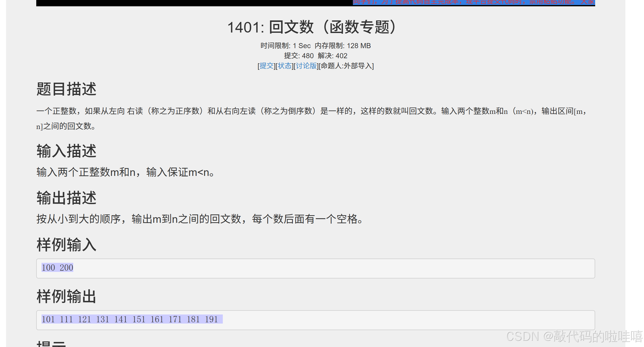
Task: Click the 题目描述 section heading
Action: coord(66,89)
